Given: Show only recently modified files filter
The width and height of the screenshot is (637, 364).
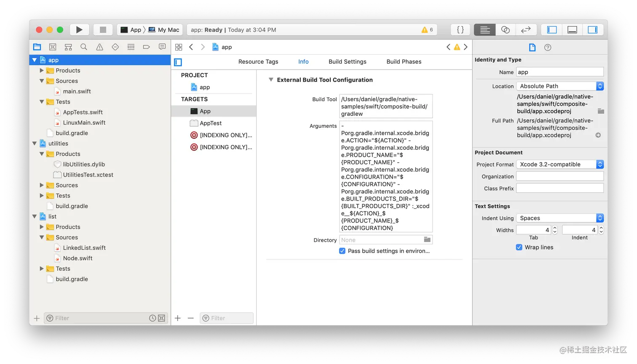Looking at the screenshot, I should point(153,318).
